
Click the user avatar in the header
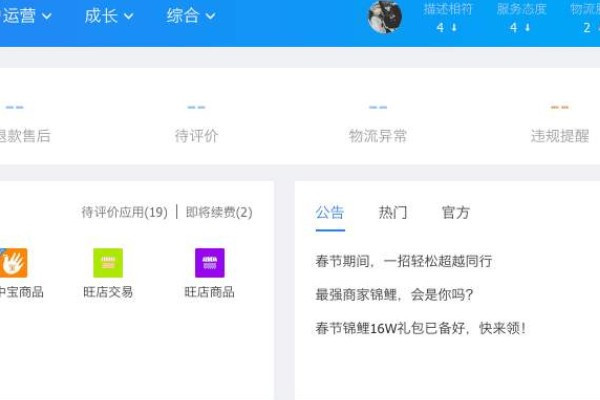tap(385, 17)
